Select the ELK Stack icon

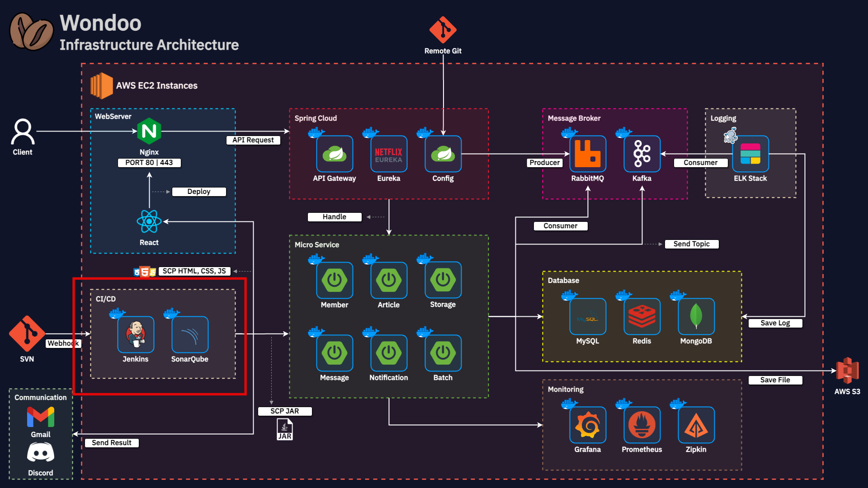pos(750,154)
